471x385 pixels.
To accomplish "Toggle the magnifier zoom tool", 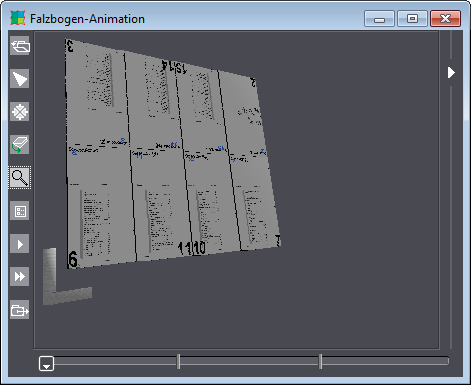I will tap(20, 178).
